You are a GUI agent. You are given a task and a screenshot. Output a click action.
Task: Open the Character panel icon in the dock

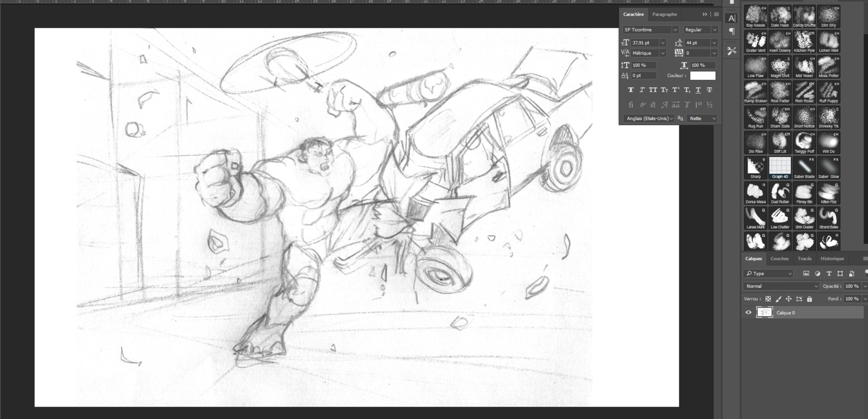(731, 18)
